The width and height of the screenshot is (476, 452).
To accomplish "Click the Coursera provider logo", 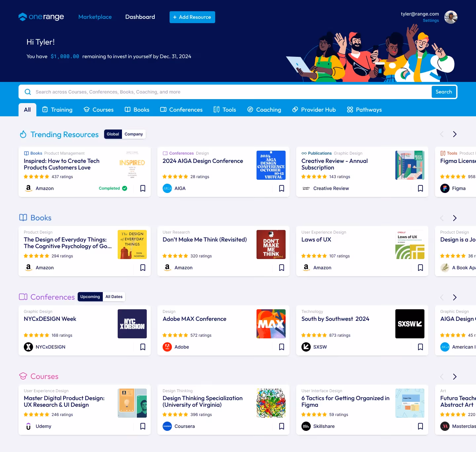I will click(167, 426).
